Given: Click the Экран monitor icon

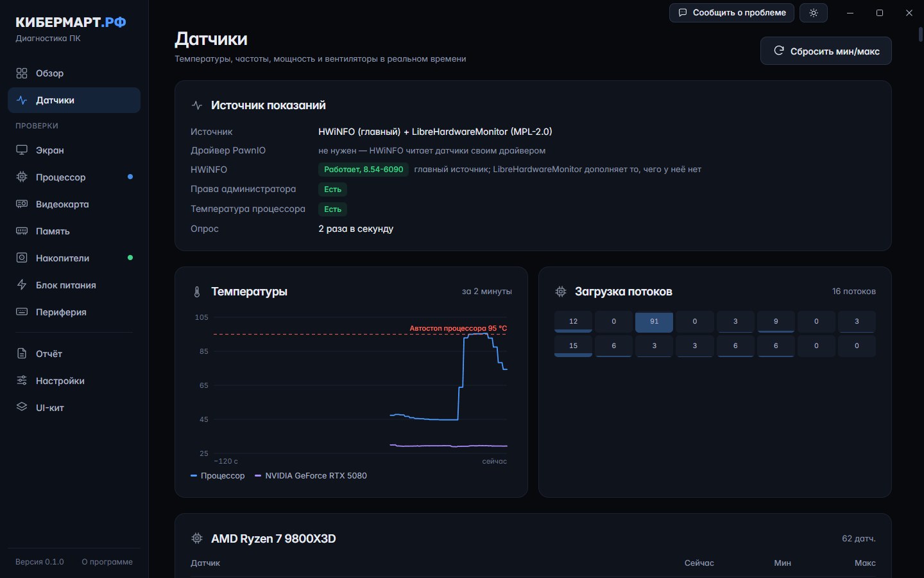Looking at the screenshot, I should click(x=22, y=150).
